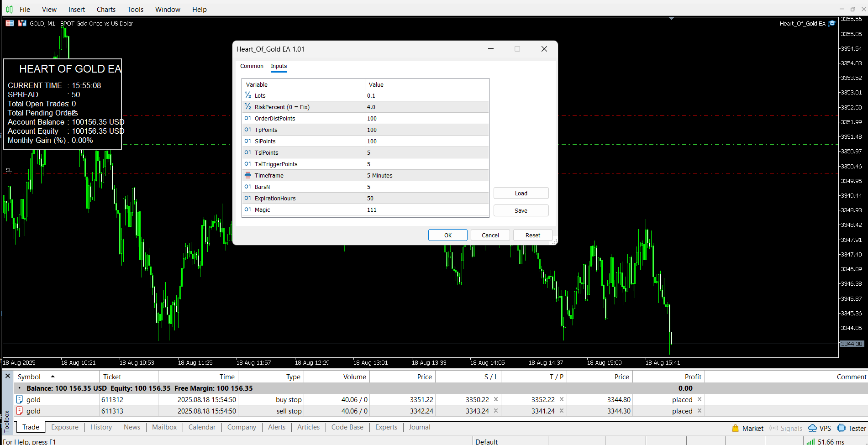Open the Window menu
The width and height of the screenshot is (868, 445).
click(x=168, y=9)
